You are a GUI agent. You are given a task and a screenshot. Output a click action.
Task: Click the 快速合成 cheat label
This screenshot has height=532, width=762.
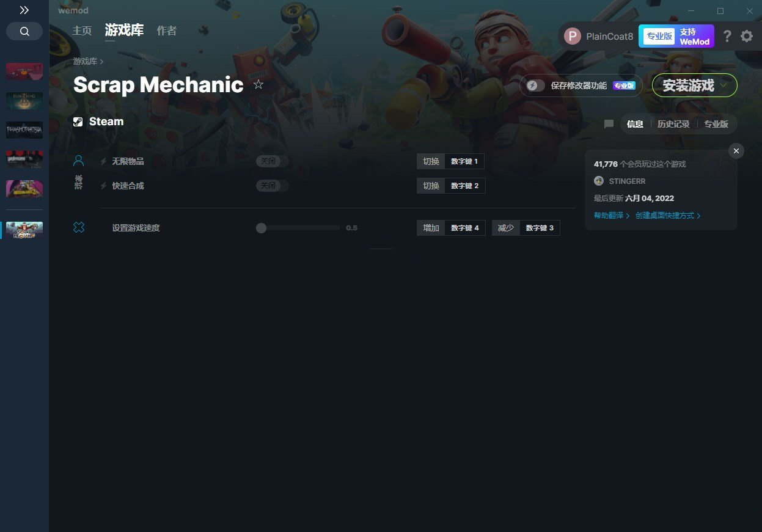128,186
